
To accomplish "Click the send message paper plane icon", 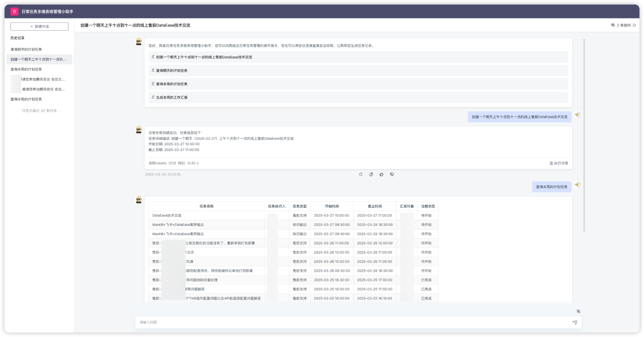I will [575, 322].
